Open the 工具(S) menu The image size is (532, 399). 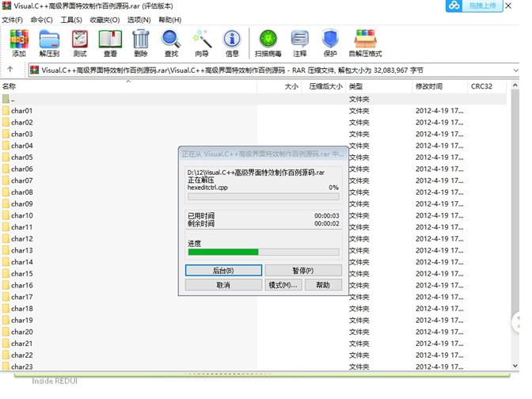[71, 20]
